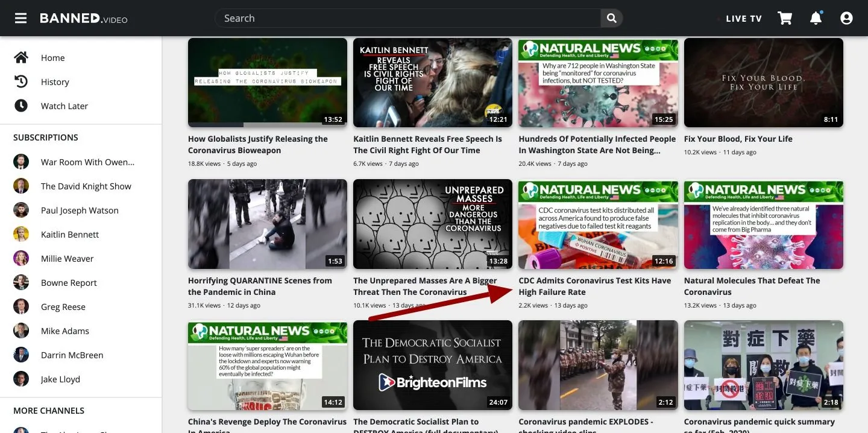The height and width of the screenshot is (433, 868).
Task: Open title The Unprepared Masses Are
Action: coord(425,286)
